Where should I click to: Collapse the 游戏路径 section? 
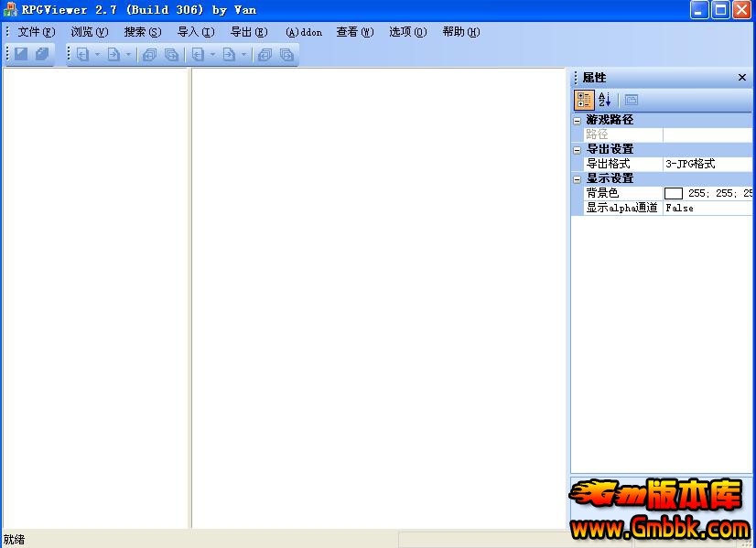tap(576, 120)
